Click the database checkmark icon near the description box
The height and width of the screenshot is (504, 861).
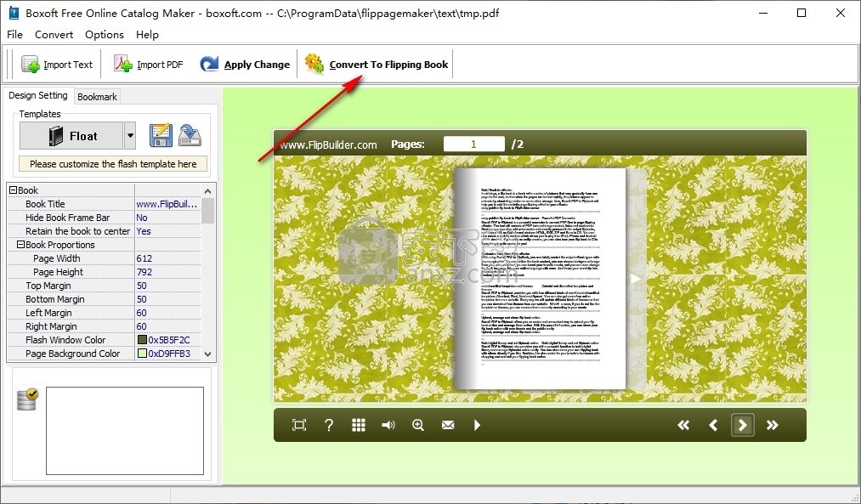coord(27,399)
